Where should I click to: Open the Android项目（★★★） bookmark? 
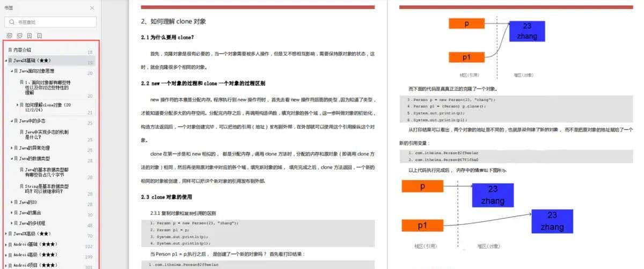click(35, 265)
